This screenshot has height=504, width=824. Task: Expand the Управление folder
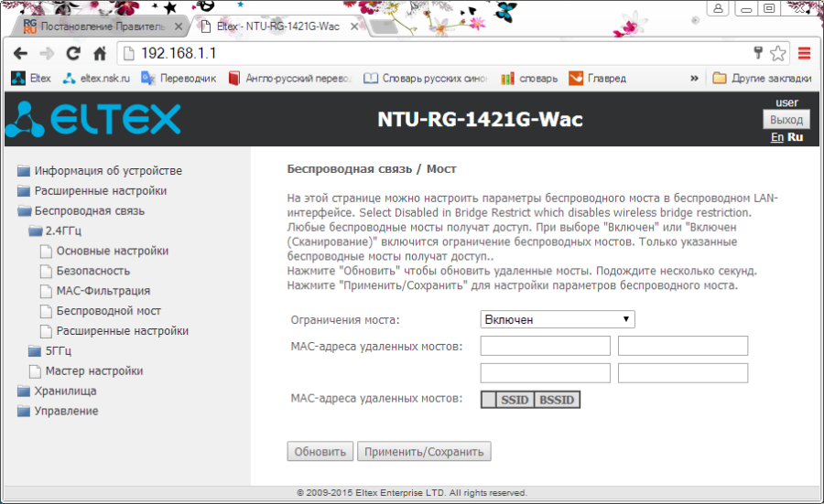pyautogui.click(x=58, y=411)
